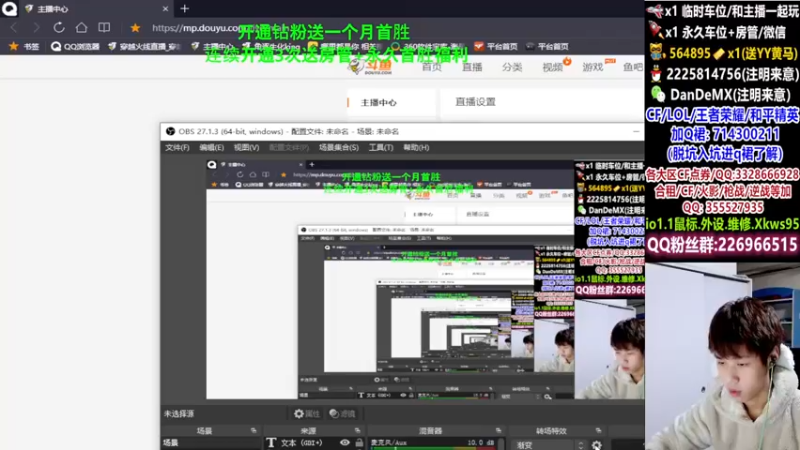Open 分类 in Douyu navigation
This screenshot has height=450, width=800.
[x=512, y=67]
